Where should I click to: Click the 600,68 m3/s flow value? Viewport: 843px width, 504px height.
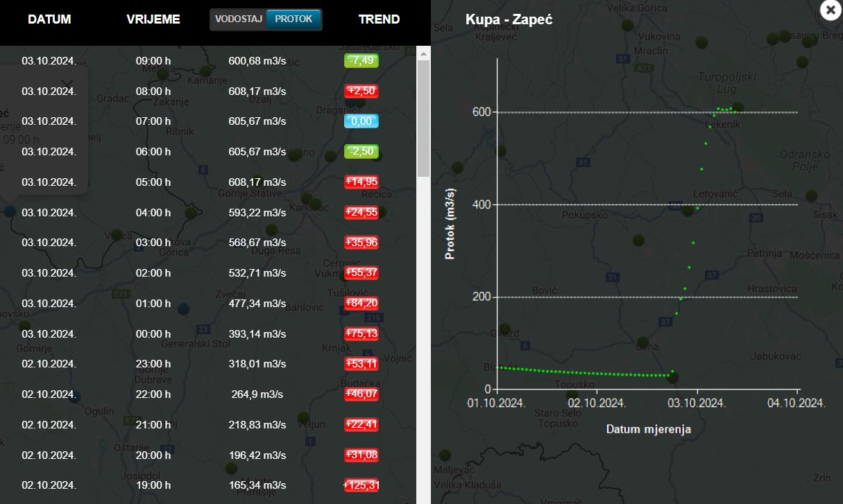(257, 61)
